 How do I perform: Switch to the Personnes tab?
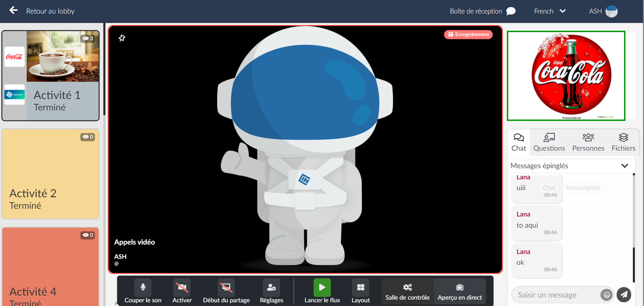coord(588,142)
